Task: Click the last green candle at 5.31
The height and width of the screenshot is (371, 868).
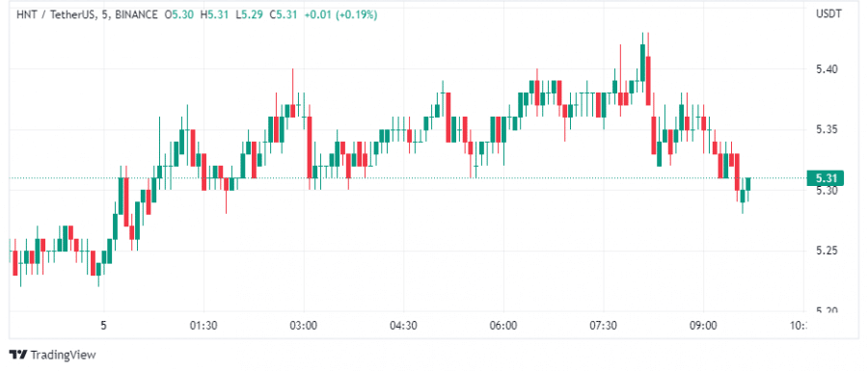Action: point(747,184)
